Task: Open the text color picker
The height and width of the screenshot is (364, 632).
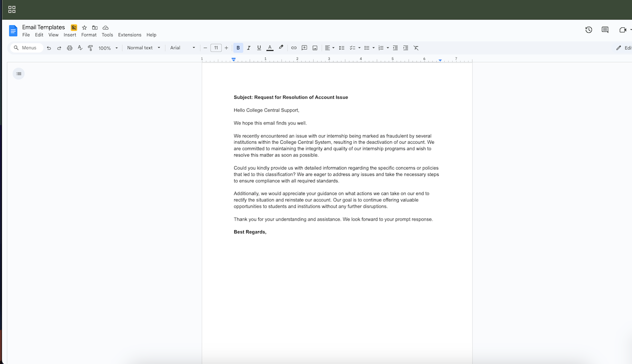Action: (x=270, y=48)
